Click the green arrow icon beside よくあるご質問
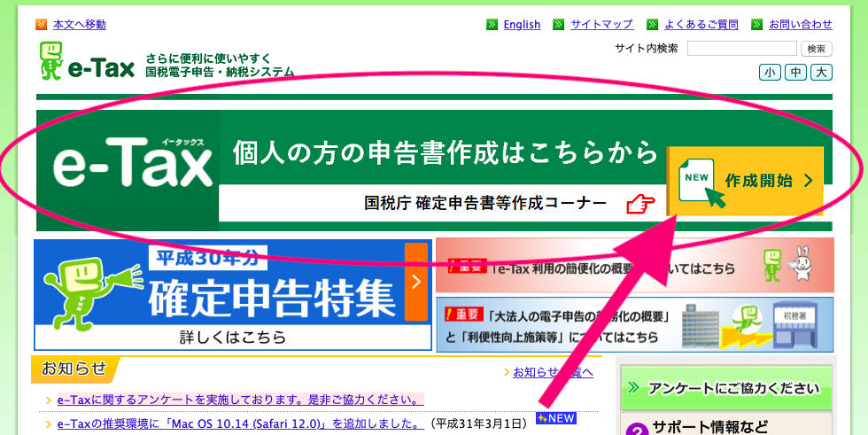This screenshot has width=868, height=435. point(652,24)
